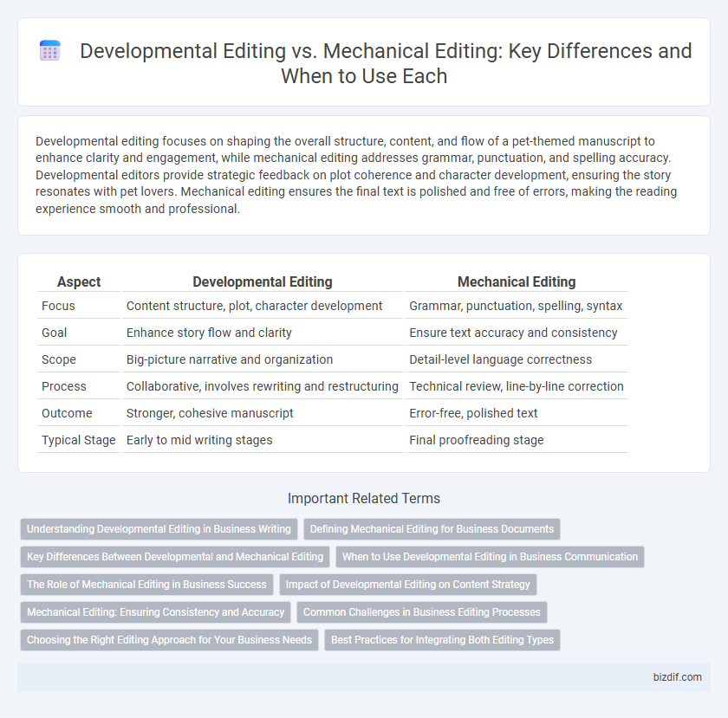The height and width of the screenshot is (718, 728).
Task: Open Defining Mechanical Editing for Business Documents
Action: [432, 529]
